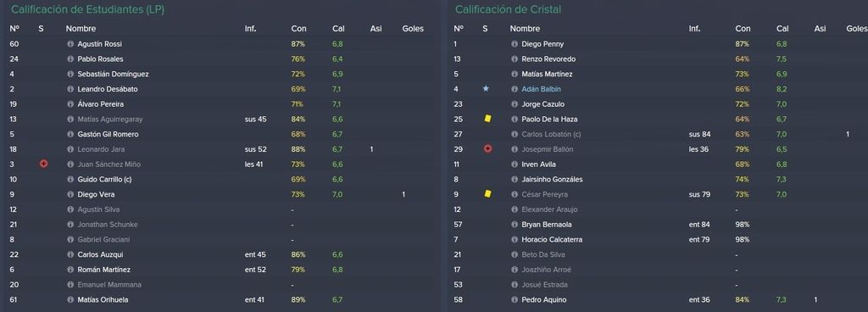The image size is (868, 312).
Task: Click the info icon beside Agustín Rossi
Action: point(70,44)
